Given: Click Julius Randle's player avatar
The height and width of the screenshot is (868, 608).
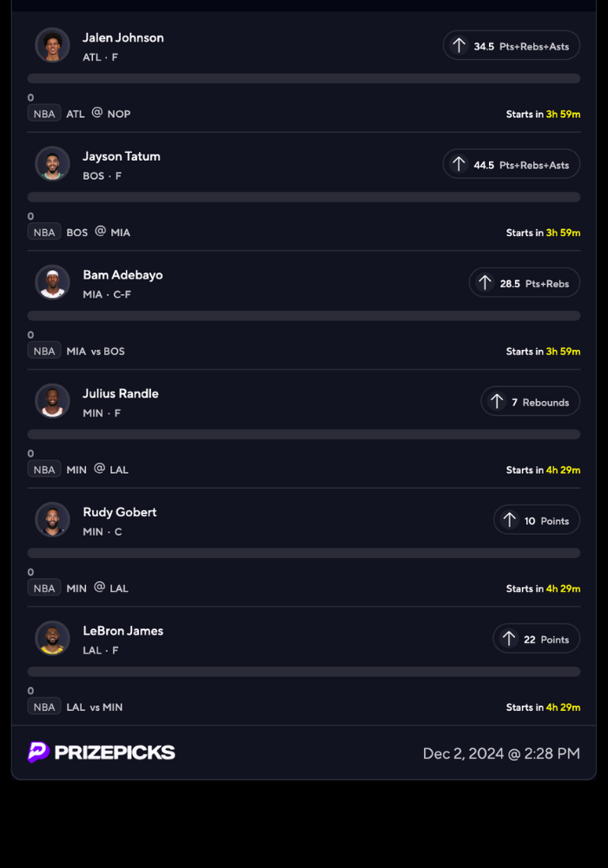Looking at the screenshot, I should click(52, 401).
